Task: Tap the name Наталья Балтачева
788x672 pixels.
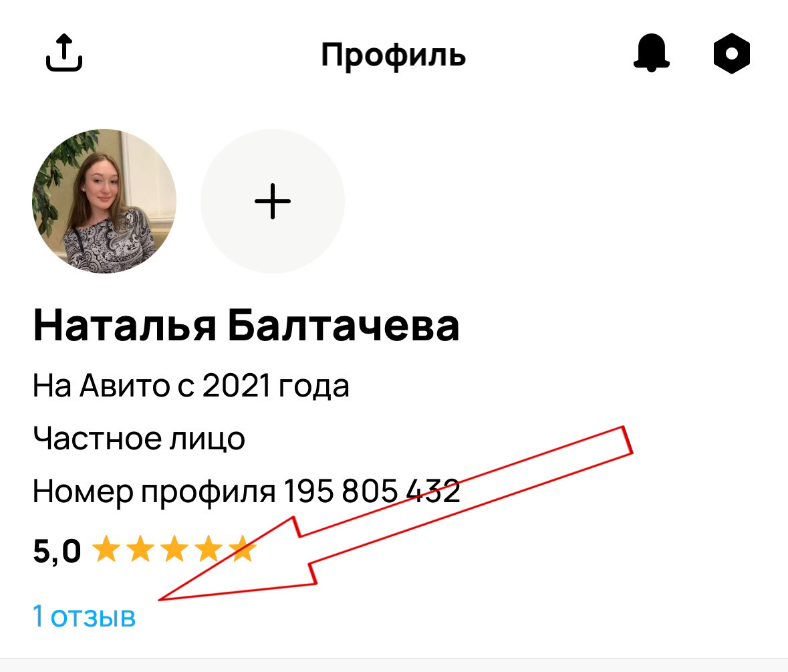Action: point(246,326)
